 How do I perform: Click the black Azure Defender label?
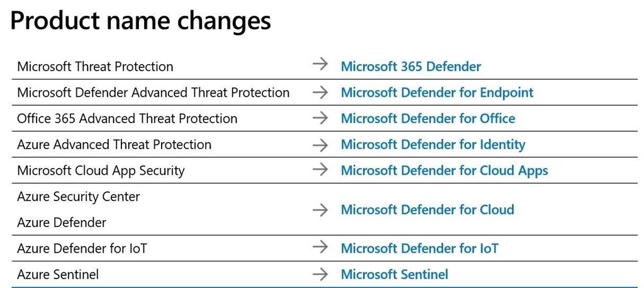62,223
